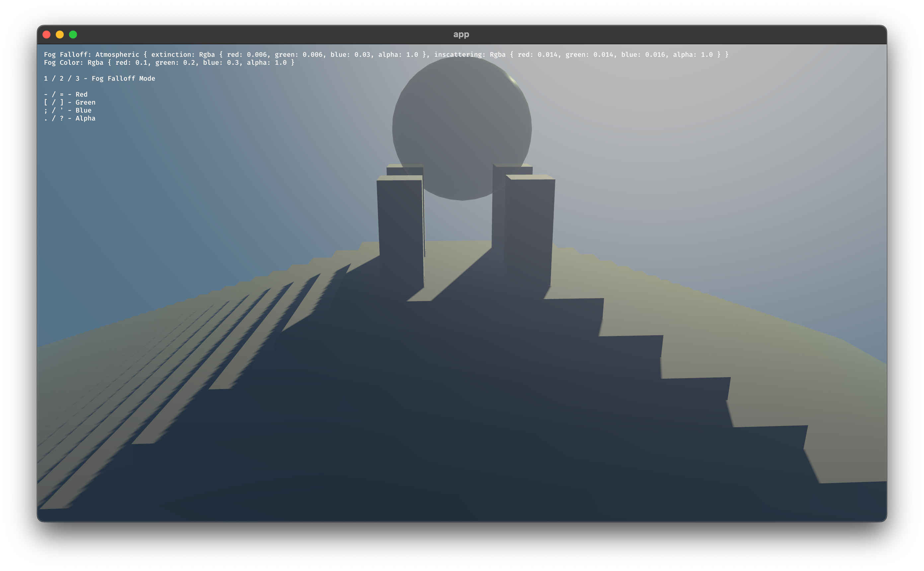
Task: Click the "; / ' - Blue" hint line
Action: tap(68, 110)
